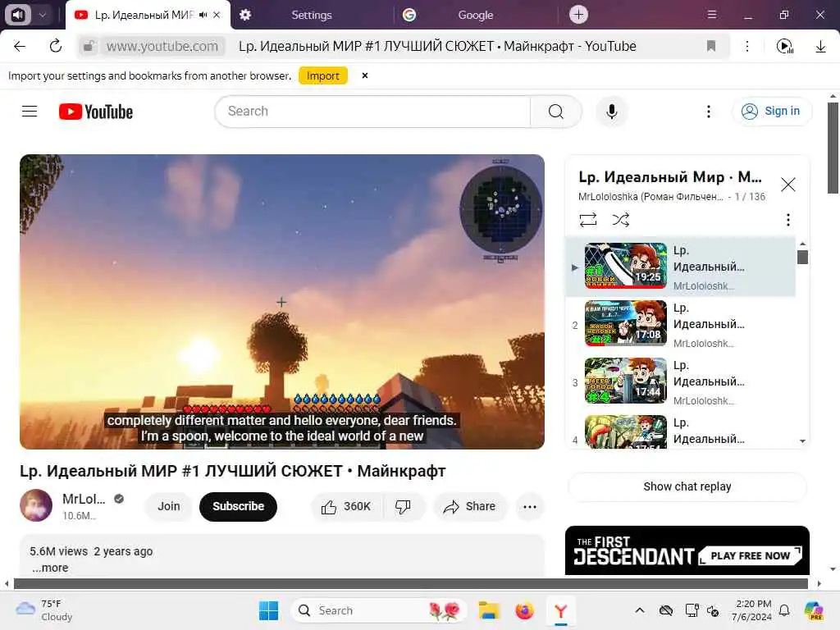Expand the dropdown arrow next to the speaker

click(x=43, y=15)
